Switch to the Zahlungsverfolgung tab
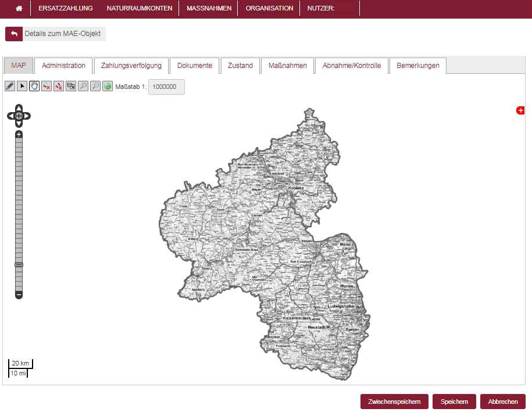The height and width of the screenshot is (412, 532). (x=131, y=66)
